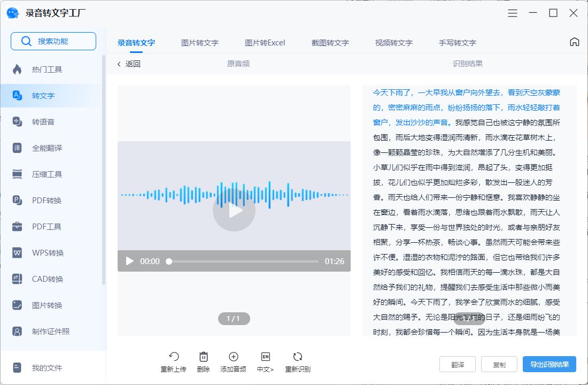Click the home icon at top right
The height and width of the screenshot is (385, 588).
coord(574,42)
